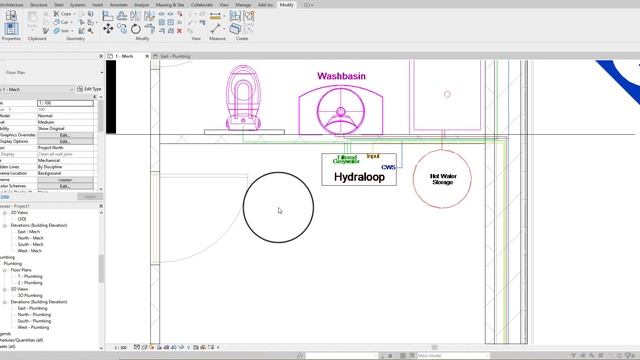Click the Type Properties ribbon icon

click(11, 16)
